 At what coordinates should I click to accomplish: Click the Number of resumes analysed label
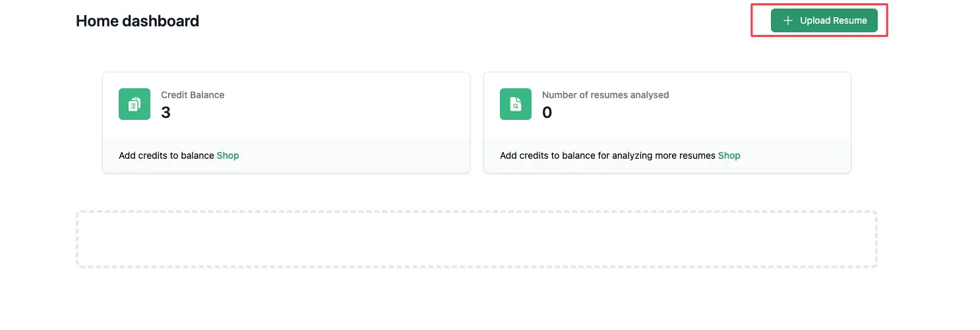605,95
